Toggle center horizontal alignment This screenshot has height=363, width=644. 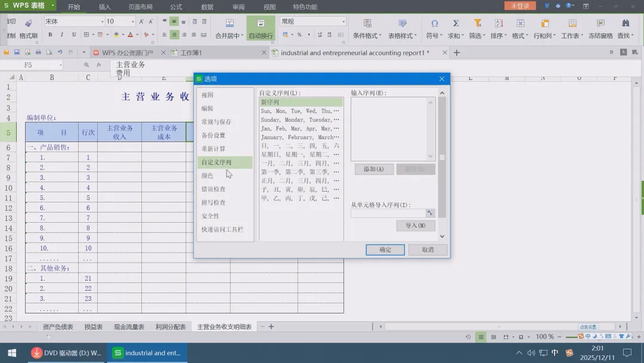point(174,35)
